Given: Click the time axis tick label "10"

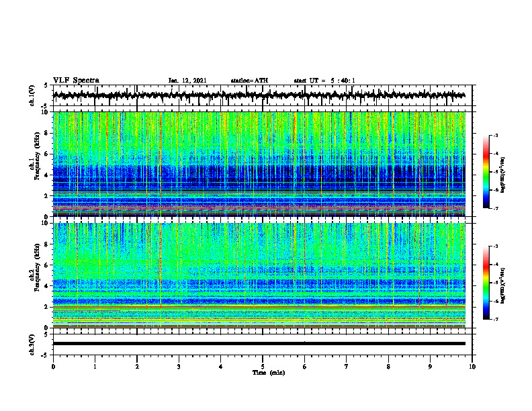Looking at the screenshot, I should pos(472,367).
